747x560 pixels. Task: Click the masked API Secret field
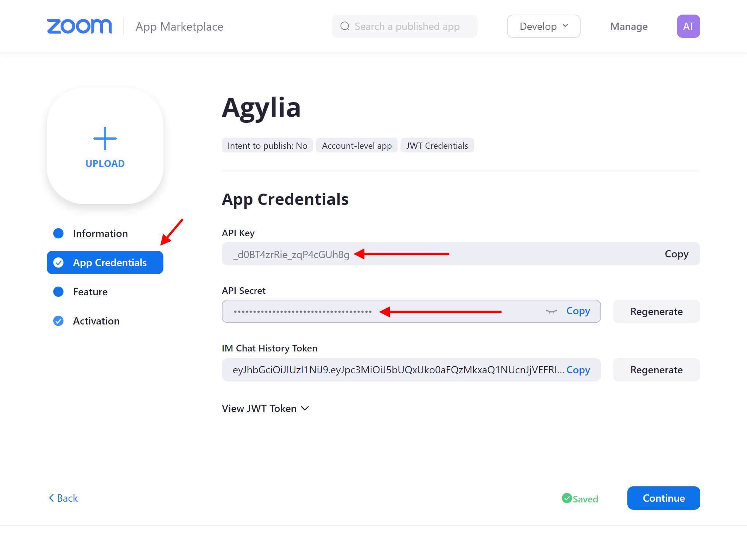pos(411,311)
